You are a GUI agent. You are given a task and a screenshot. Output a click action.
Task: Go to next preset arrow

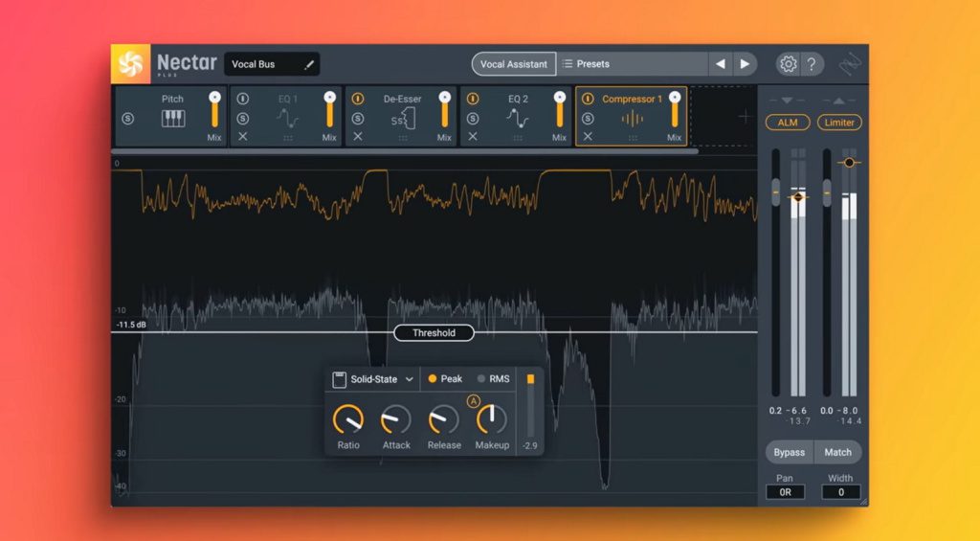pyautogui.click(x=745, y=64)
